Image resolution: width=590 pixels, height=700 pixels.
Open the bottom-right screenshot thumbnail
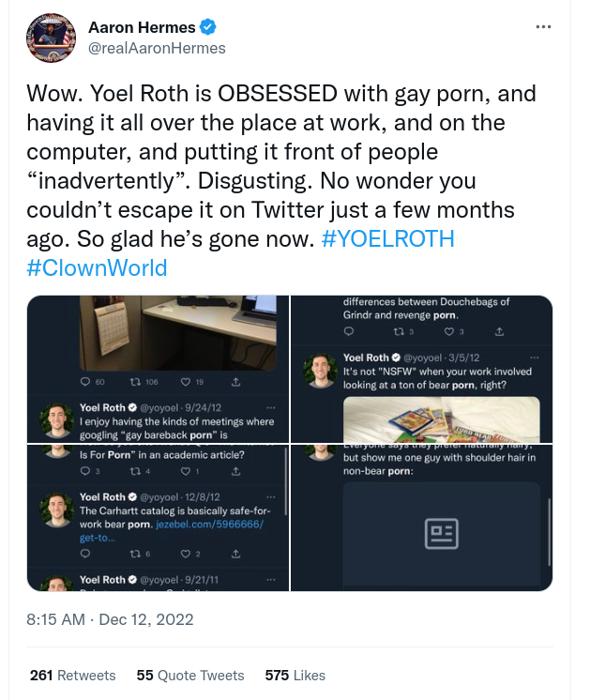pyautogui.click(x=422, y=517)
